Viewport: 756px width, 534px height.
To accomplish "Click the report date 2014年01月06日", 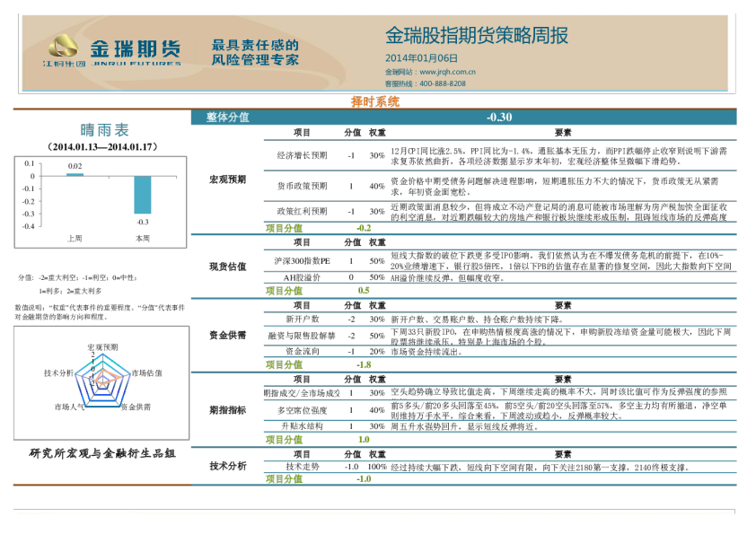I will 421,58.
